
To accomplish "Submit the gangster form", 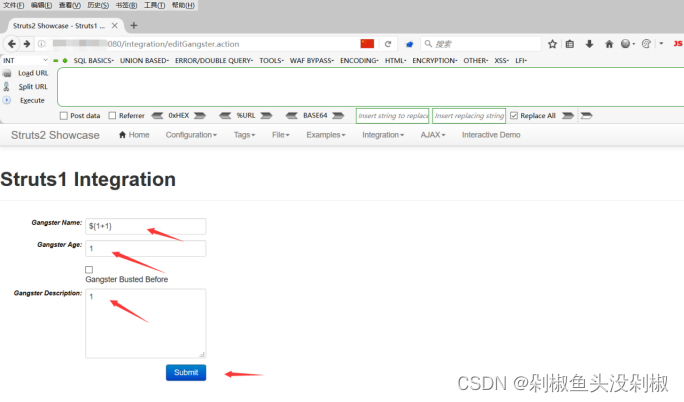I will tap(186, 372).
